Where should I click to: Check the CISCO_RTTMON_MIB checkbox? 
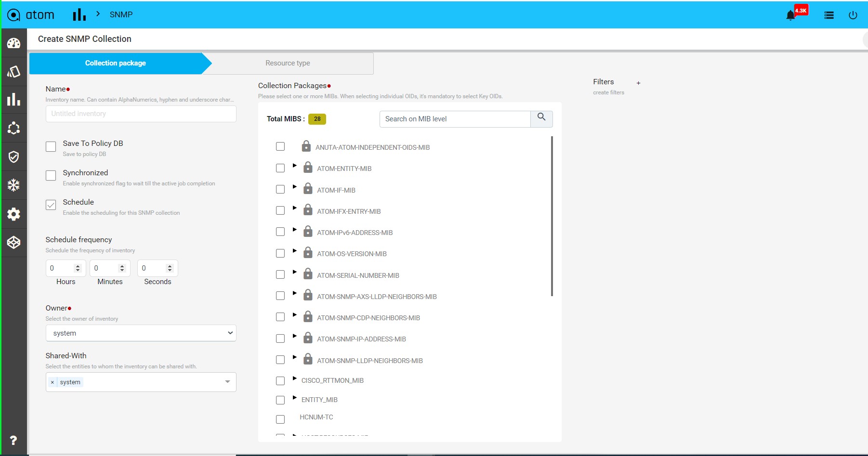(x=280, y=381)
